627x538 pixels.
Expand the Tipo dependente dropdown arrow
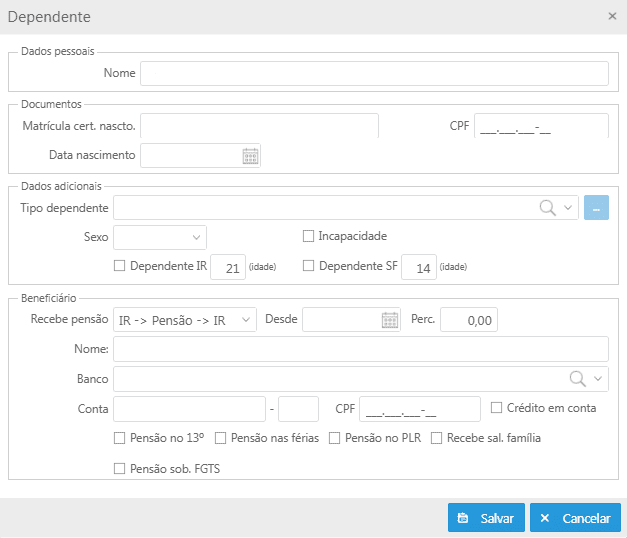[568, 208]
